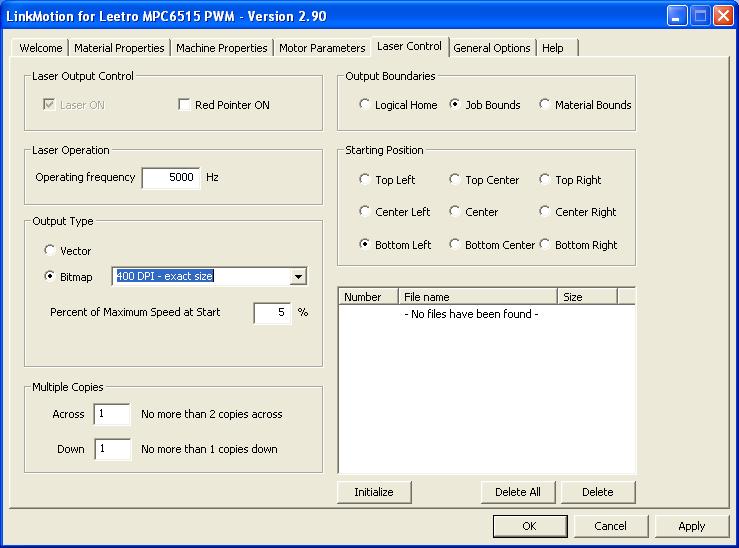
Task: Select the Vector output type
Action: pyautogui.click(x=50, y=251)
